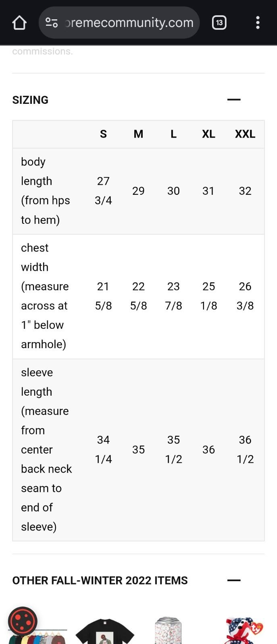Tap the chest width row label
Image resolution: width=277 pixels, height=644 pixels.
(x=45, y=296)
